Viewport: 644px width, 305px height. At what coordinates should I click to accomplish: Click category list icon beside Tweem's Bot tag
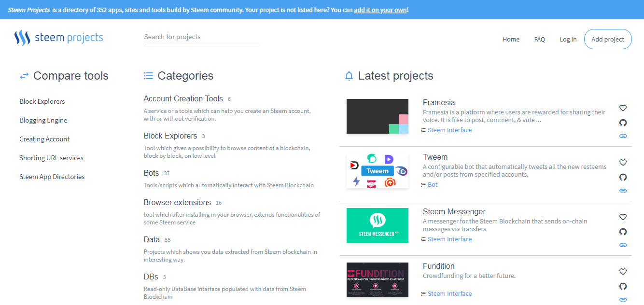coord(423,185)
